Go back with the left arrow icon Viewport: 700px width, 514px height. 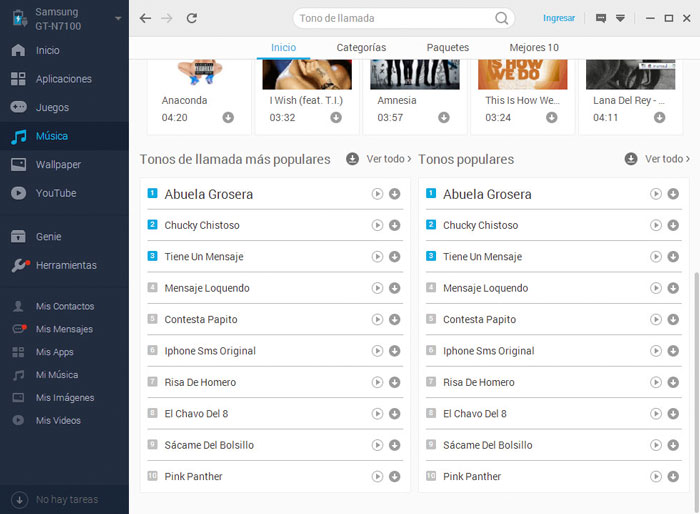pyautogui.click(x=146, y=18)
